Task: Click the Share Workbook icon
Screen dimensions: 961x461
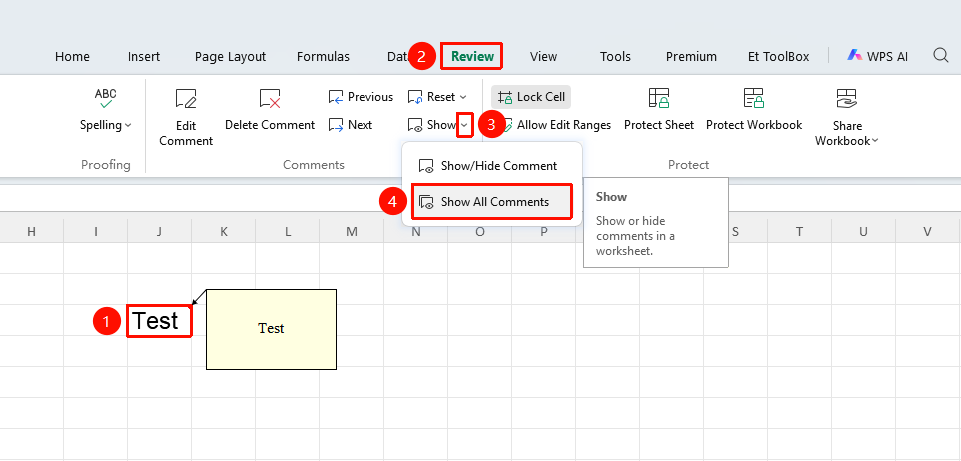Action: pos(846,98)
